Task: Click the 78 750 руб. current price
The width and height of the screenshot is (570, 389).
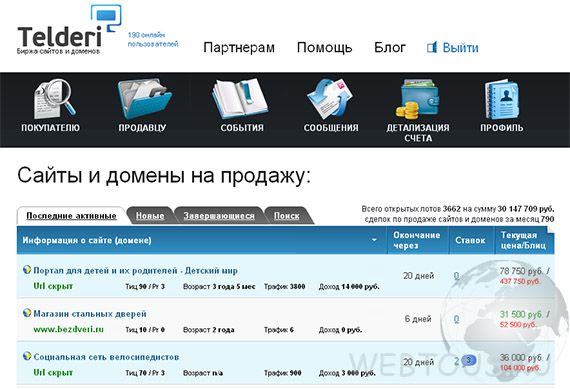Action: pyautogui.click(x=521, y=271)
